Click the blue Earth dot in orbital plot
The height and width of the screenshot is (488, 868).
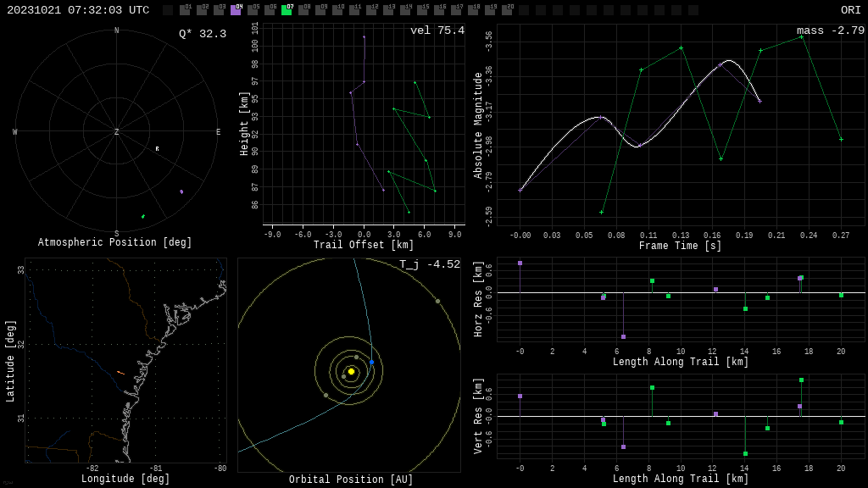coord(371,362)
